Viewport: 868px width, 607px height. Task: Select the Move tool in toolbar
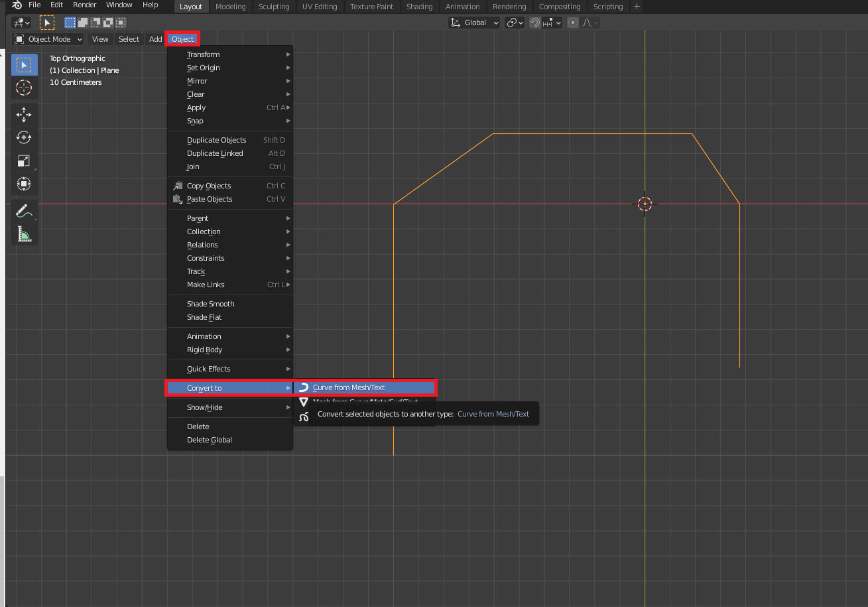24,114
